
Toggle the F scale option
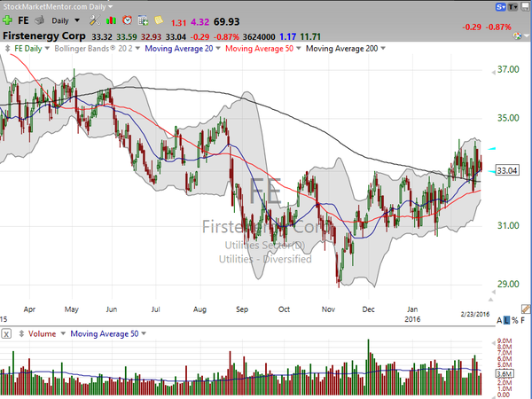523,320
